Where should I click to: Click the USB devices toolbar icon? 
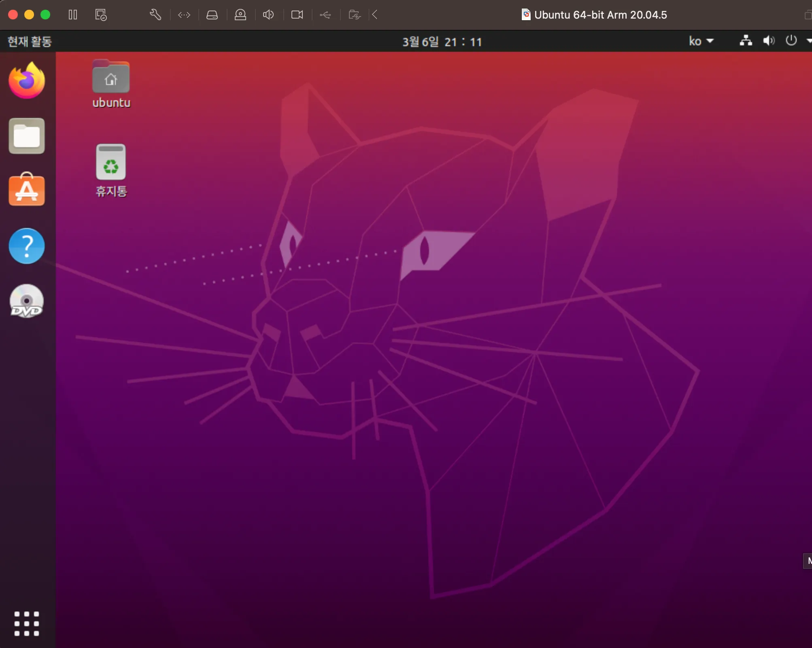click(x=325, y=15)
